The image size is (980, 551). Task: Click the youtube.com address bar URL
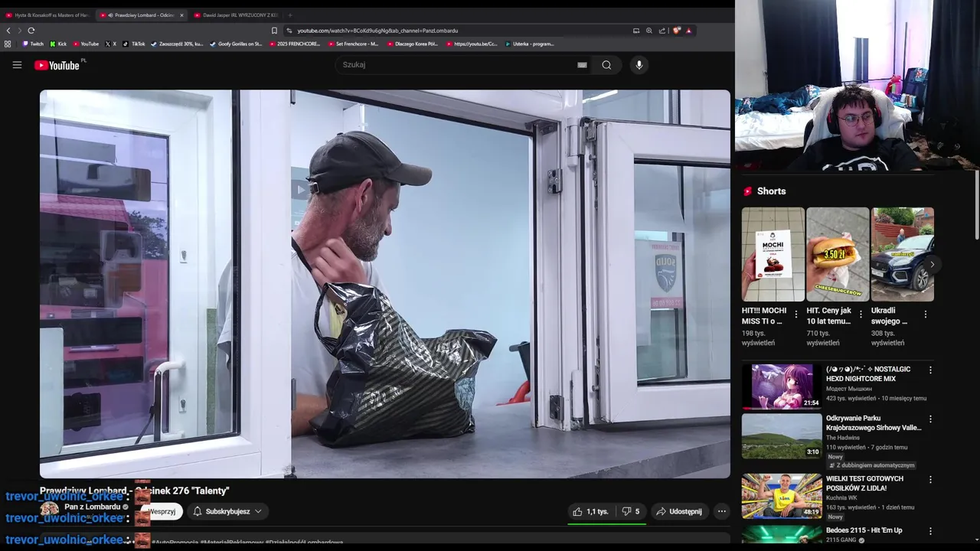pos(377,31)
